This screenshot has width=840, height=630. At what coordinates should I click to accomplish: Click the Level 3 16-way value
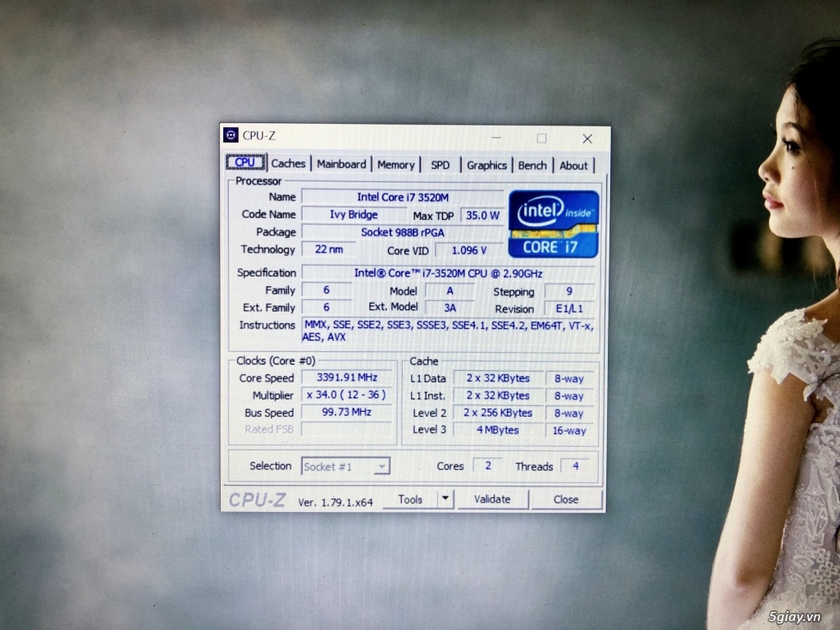coord(569,431)
